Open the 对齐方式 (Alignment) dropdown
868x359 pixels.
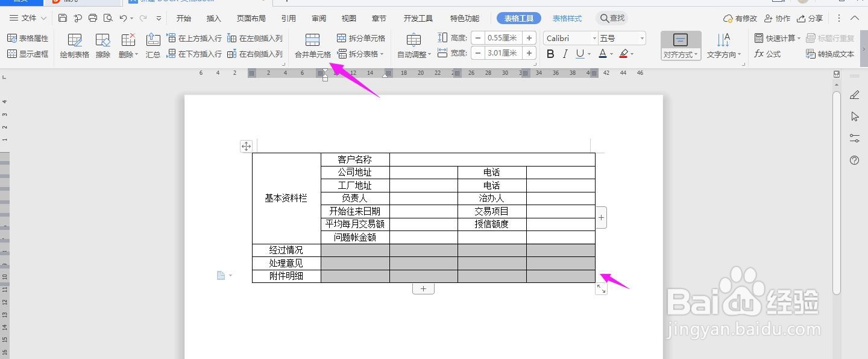click(x=681, y=54)
